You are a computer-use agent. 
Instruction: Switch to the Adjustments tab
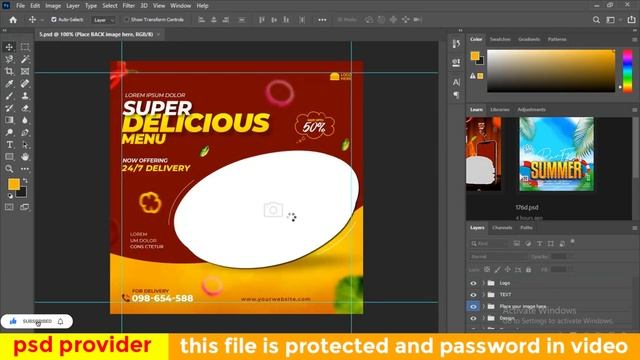point(531,109)
